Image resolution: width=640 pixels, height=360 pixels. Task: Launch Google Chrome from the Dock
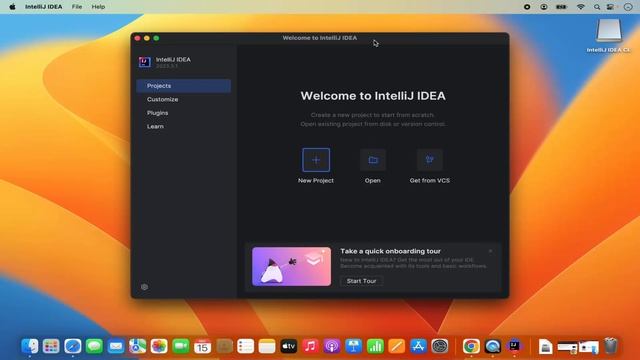[x=471, y=346]
